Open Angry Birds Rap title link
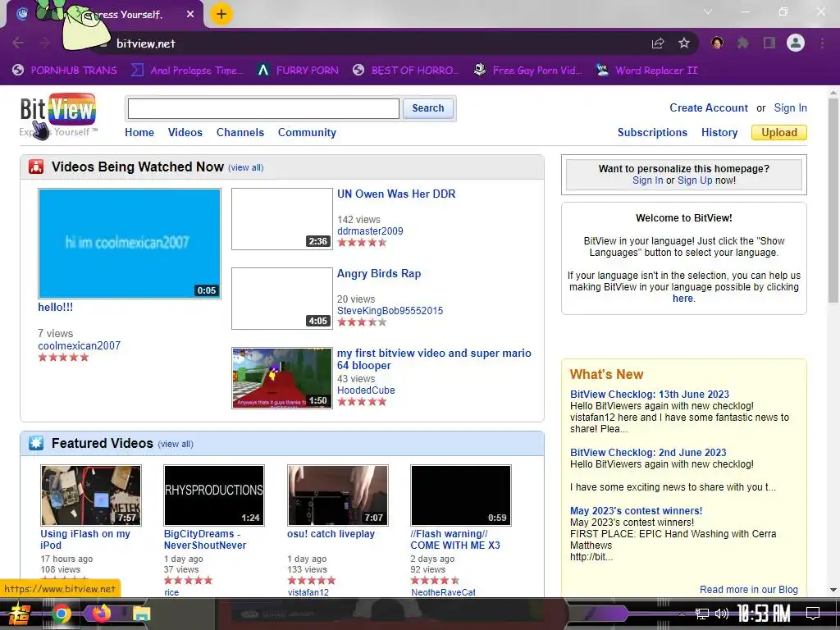This screenshot has height=630, width=840. (379, 273)
